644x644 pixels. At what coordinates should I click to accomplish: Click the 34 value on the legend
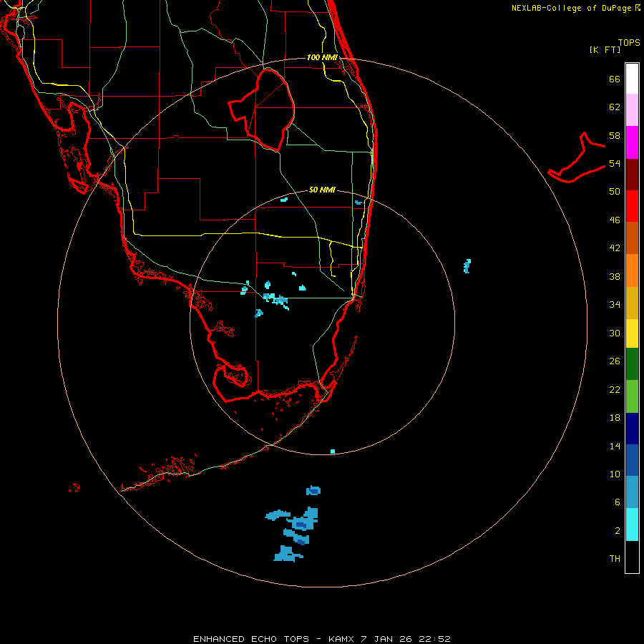pyautogui.click(x=615, y=305)
